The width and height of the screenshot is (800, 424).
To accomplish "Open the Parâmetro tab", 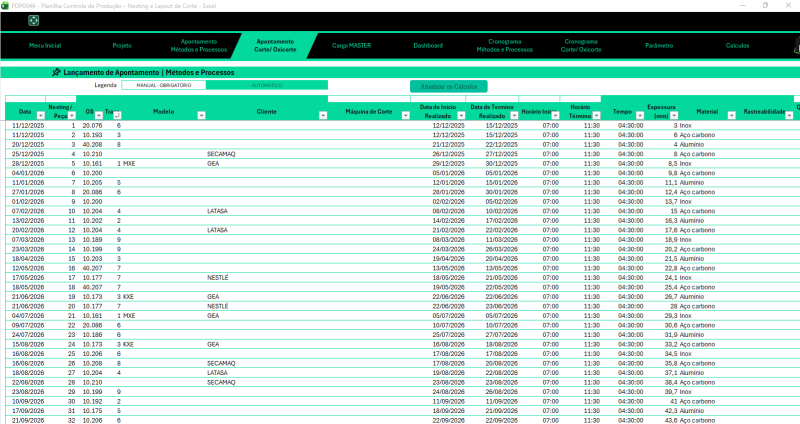I will tap(659, 46).
